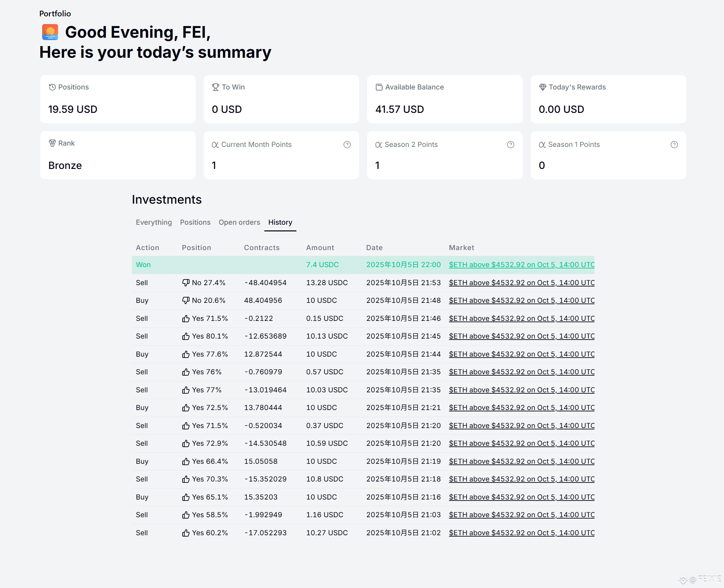Open the market link for the 21:02 Sell
The width and height of the screenshot is (724, 588).
tap(521, 533)
